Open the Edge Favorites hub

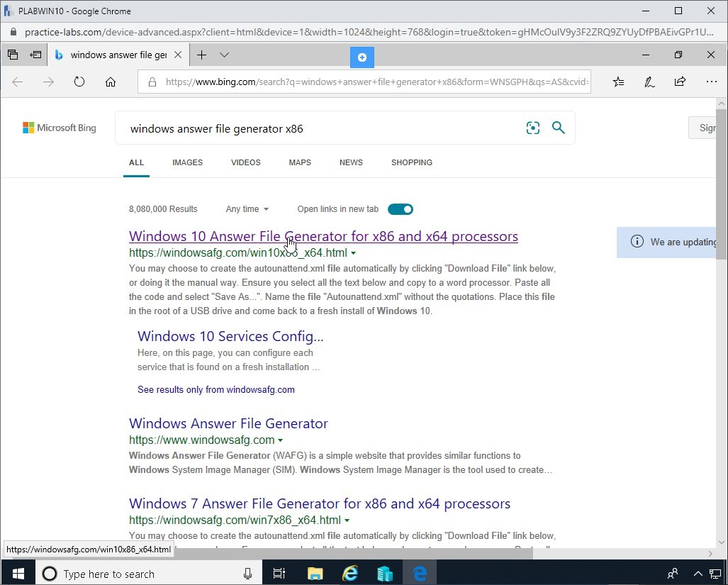[x=618, y=82]
